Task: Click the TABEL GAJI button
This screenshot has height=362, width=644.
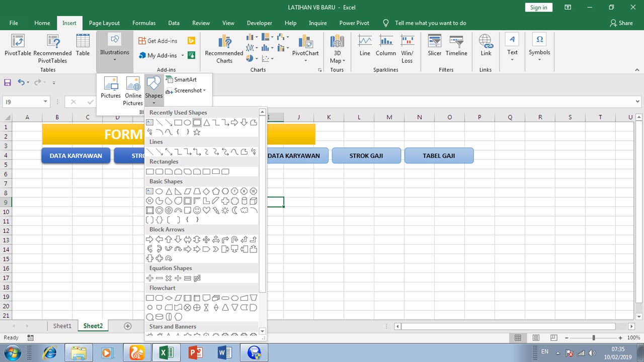Action: (x=438, y=155)
